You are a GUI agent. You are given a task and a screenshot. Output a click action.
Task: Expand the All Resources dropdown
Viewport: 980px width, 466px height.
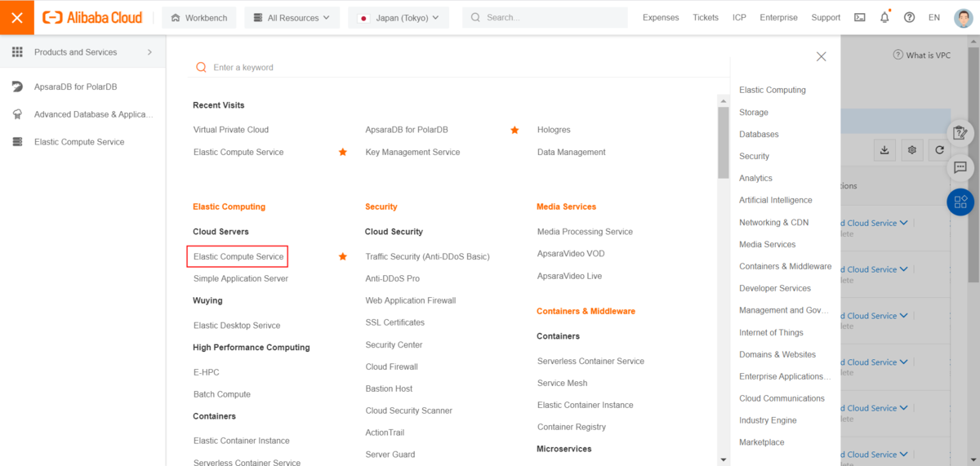pos(292,17)
